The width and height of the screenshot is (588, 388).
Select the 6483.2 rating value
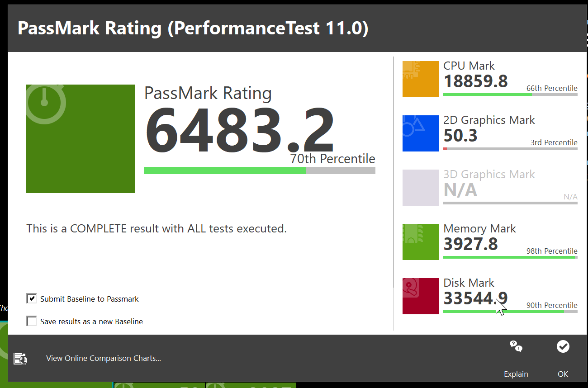(x=239, y=130)
